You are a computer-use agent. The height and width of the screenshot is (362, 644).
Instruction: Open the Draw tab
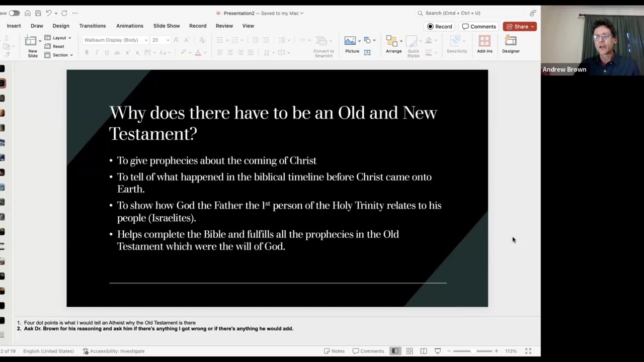[x=37, y=26]
